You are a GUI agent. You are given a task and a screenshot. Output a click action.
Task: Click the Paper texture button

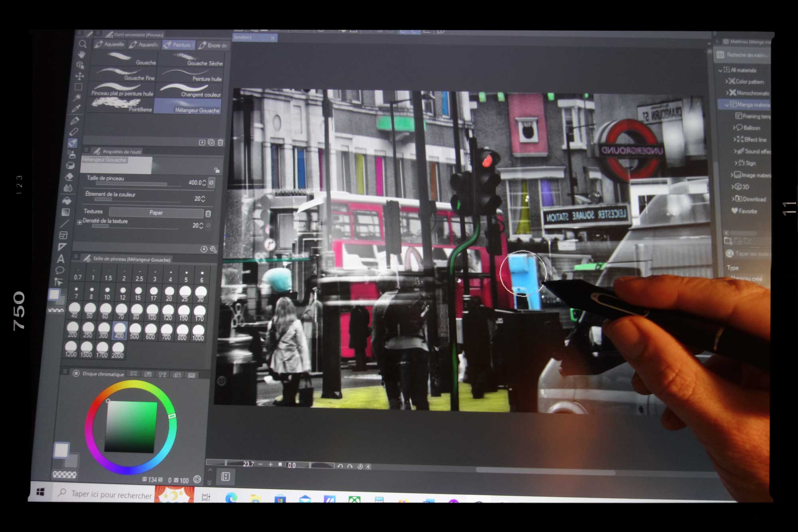[x=156, y=213]
